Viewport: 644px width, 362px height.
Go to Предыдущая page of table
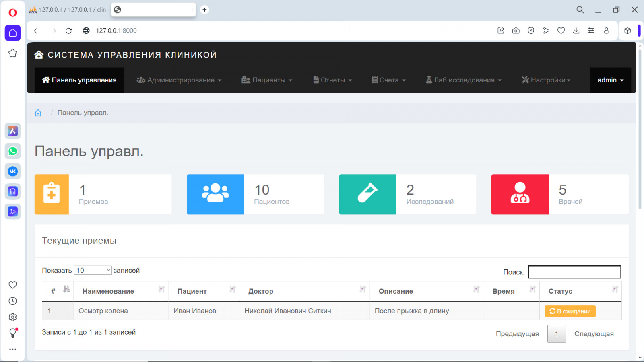pos(517,334)
